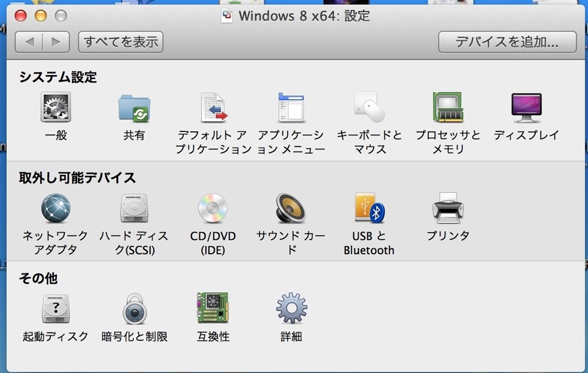
Task: Open キーボードとマウス settings
Action: tap(367, 109)
